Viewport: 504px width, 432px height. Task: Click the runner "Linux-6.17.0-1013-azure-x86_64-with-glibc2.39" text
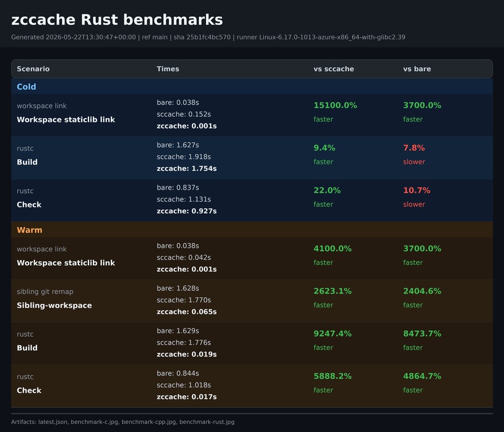click(332, 37)
